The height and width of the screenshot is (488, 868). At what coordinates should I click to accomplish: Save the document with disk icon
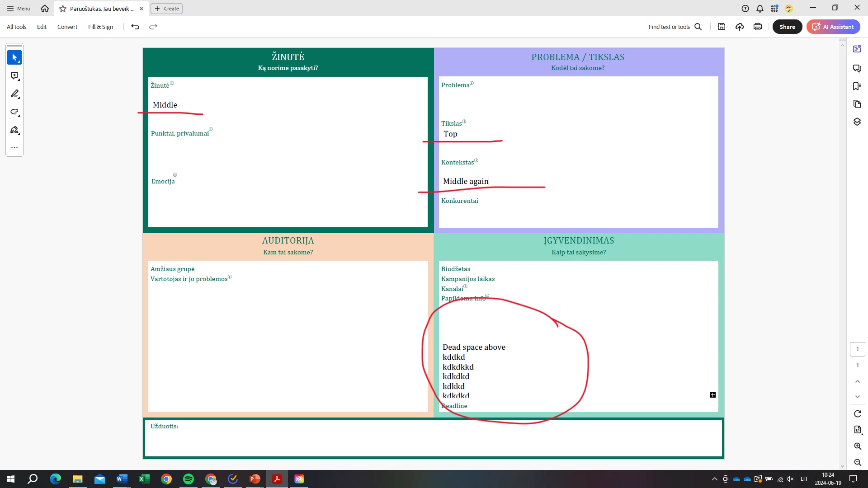click(x=722, y=27)
